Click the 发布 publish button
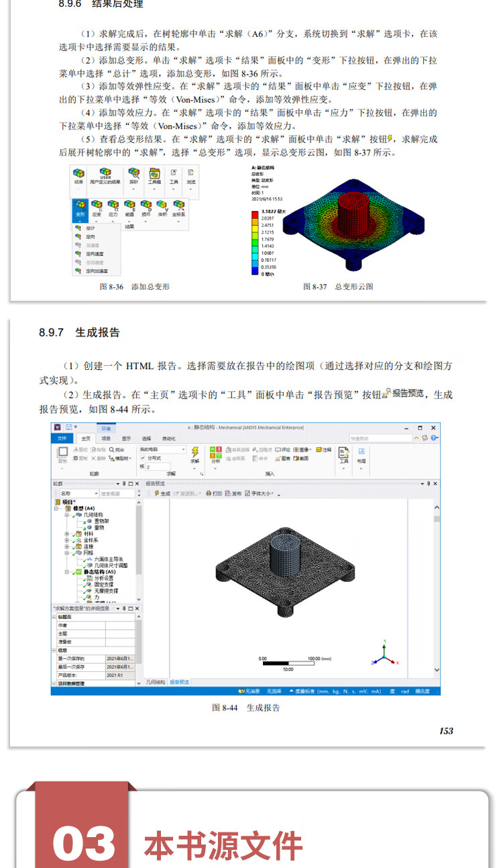 233,493
